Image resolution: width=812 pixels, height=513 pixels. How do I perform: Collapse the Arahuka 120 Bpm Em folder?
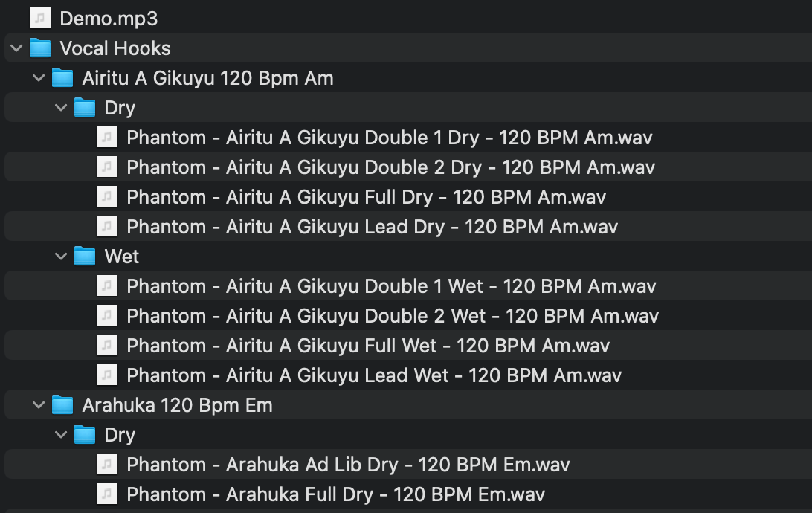39,405
